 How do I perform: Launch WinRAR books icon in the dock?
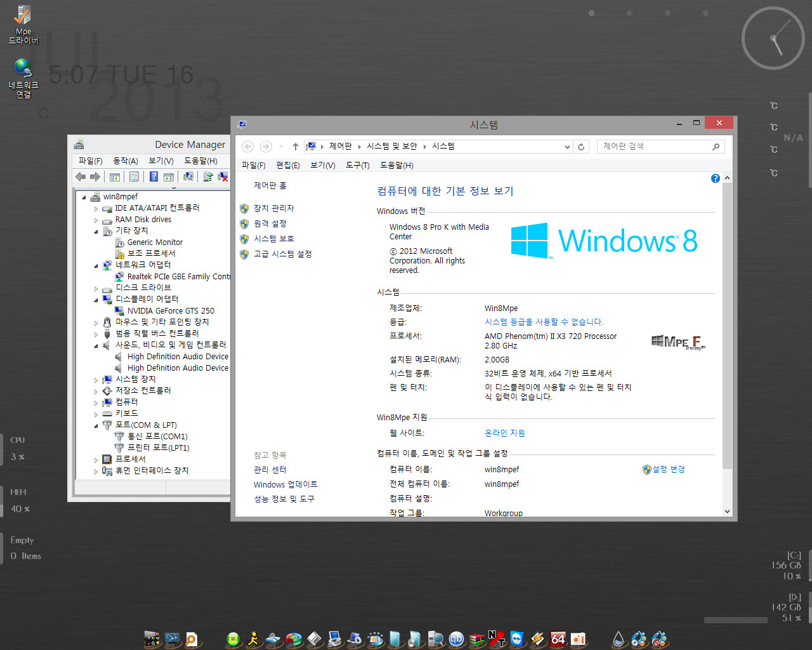[x=476, y=639]
